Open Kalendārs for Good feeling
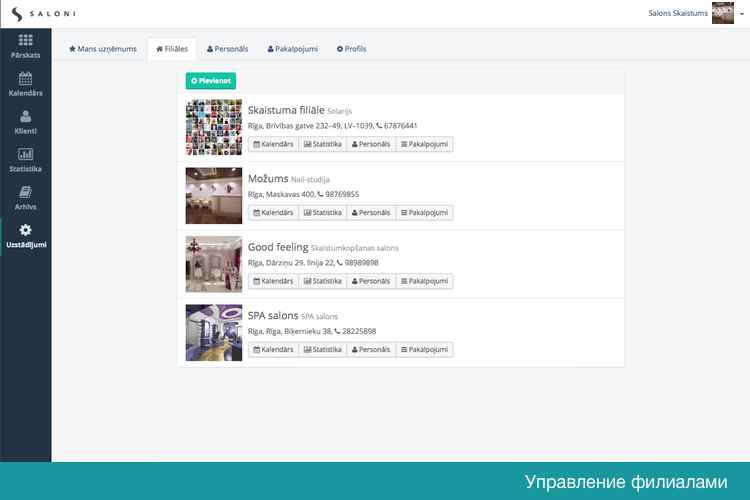The width and height of the screenshot is (750, 500). tap(273, 281)
